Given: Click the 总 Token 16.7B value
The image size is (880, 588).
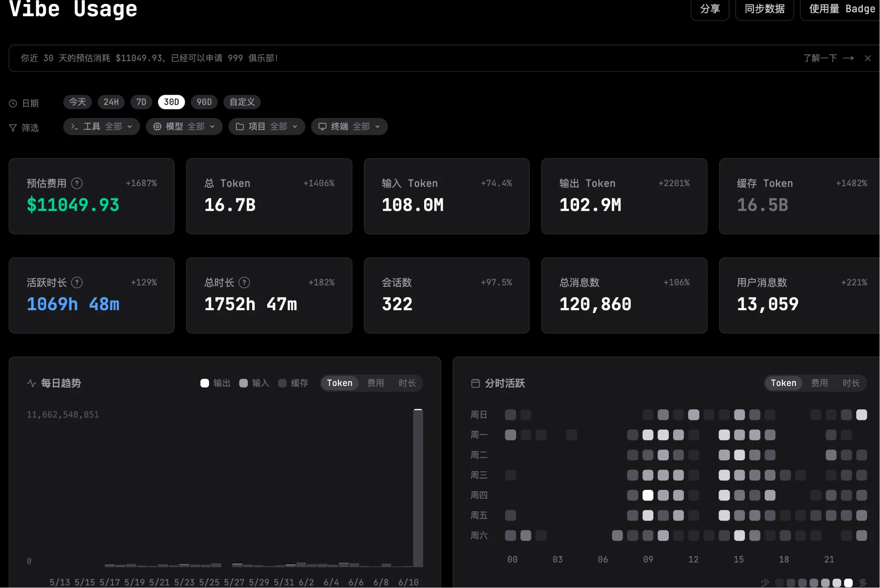Looking at the screenshot, I should [230, 205].
